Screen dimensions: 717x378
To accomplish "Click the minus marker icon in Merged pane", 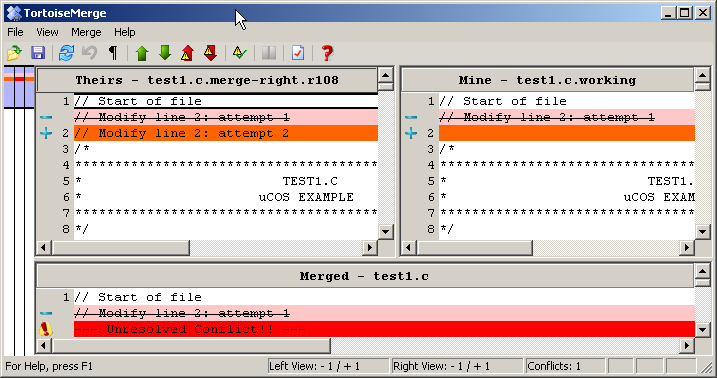I will click(46, 313).
